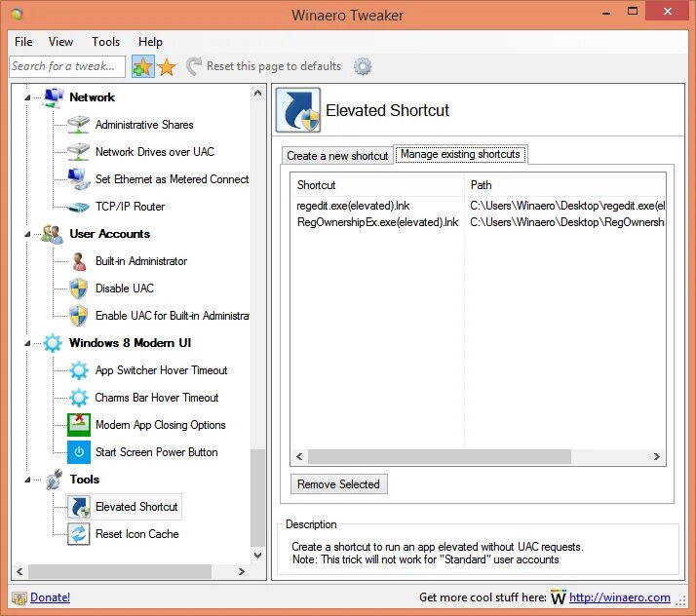Click the User Accounts category icon
696x616 pixels.
(x=52, y=234)
